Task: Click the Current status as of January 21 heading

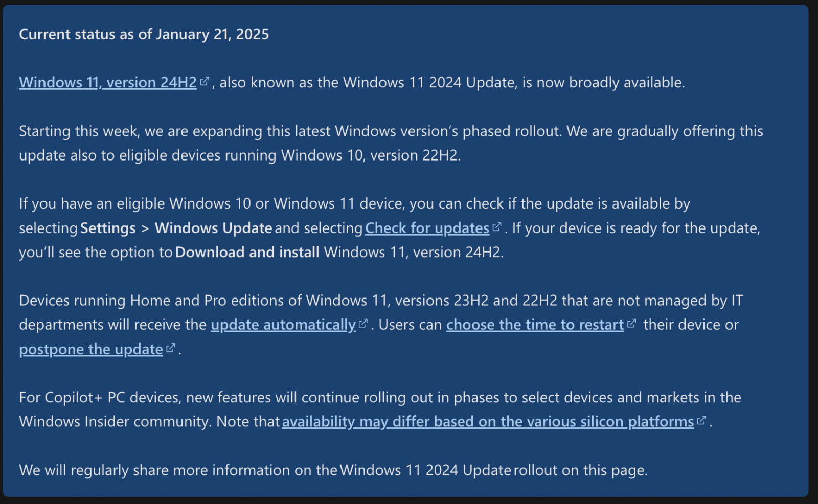Action: point(144,34)
